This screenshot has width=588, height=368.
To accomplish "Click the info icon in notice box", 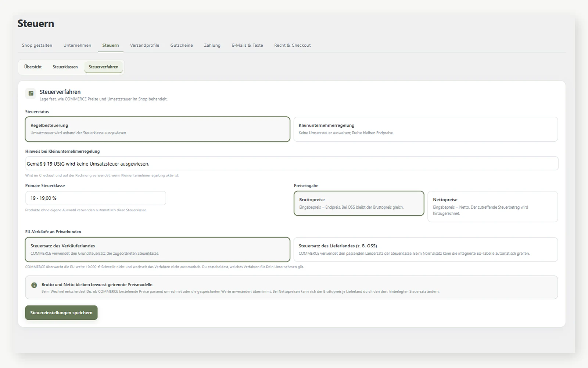I will (34, 285).
